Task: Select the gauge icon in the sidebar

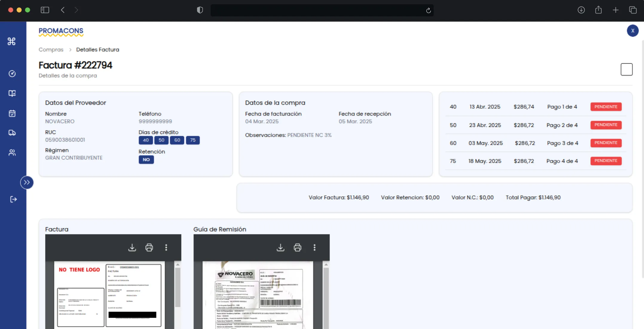Action: pyautogui.click(x=12, y=74)
